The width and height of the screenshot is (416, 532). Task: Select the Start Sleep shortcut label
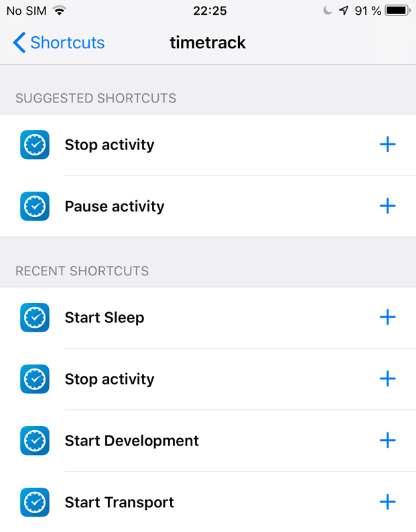(x=105, y=318)
